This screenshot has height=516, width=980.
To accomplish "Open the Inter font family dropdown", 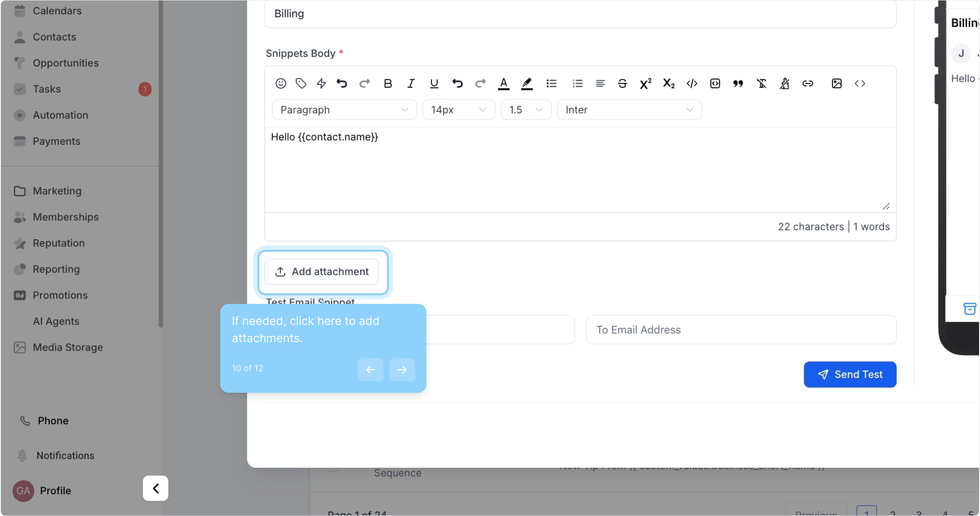I will click(x=629, y=110).
